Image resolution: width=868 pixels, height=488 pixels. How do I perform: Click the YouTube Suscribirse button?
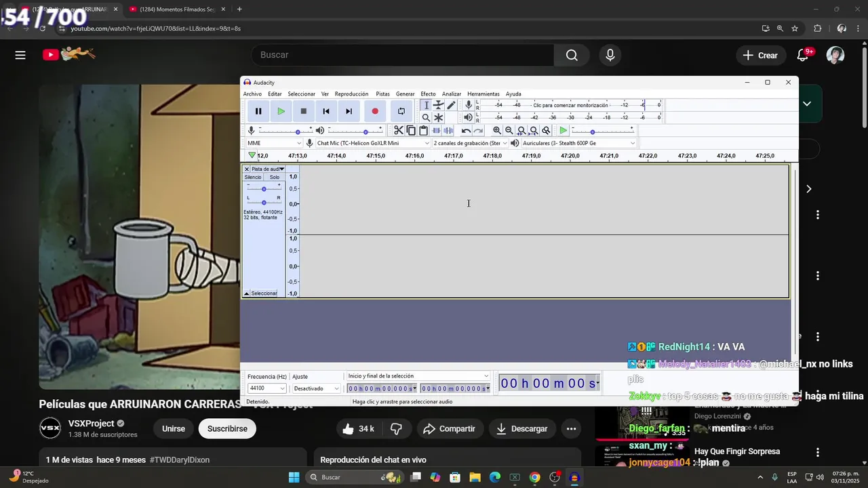click(227, 428)
